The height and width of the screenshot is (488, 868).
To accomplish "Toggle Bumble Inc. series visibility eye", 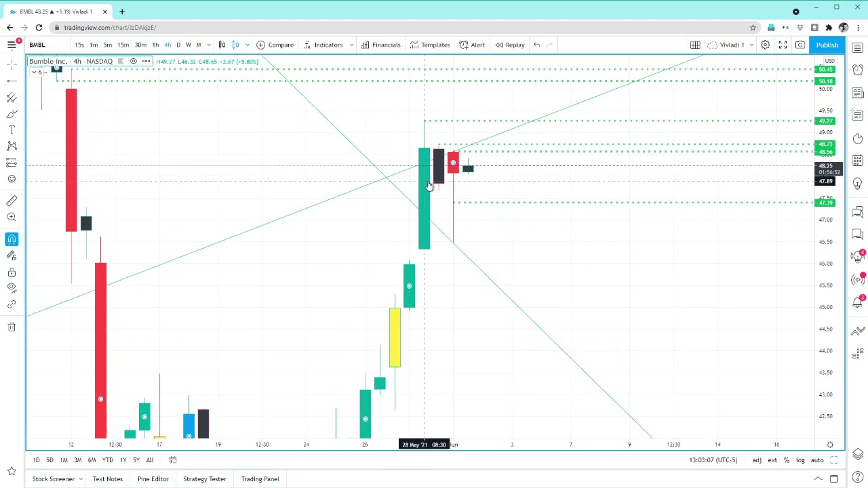I will (133, 62).
